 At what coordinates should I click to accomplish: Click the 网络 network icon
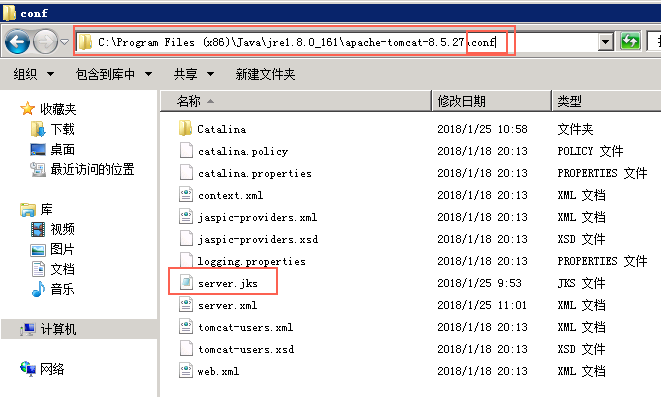(28, 369)
